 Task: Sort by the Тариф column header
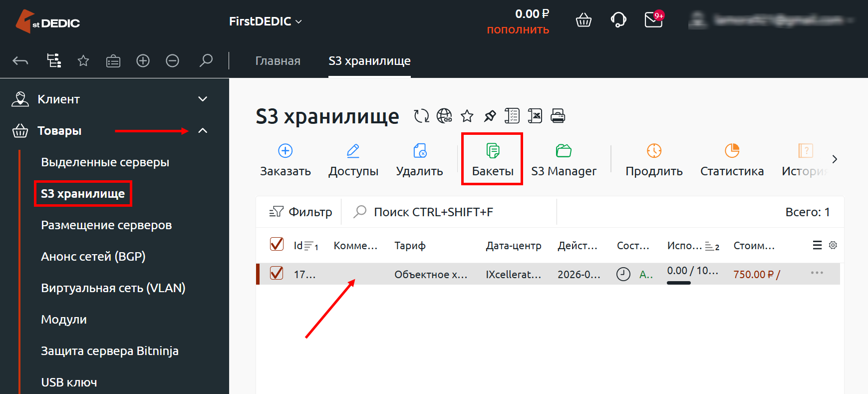coord(410,246)
